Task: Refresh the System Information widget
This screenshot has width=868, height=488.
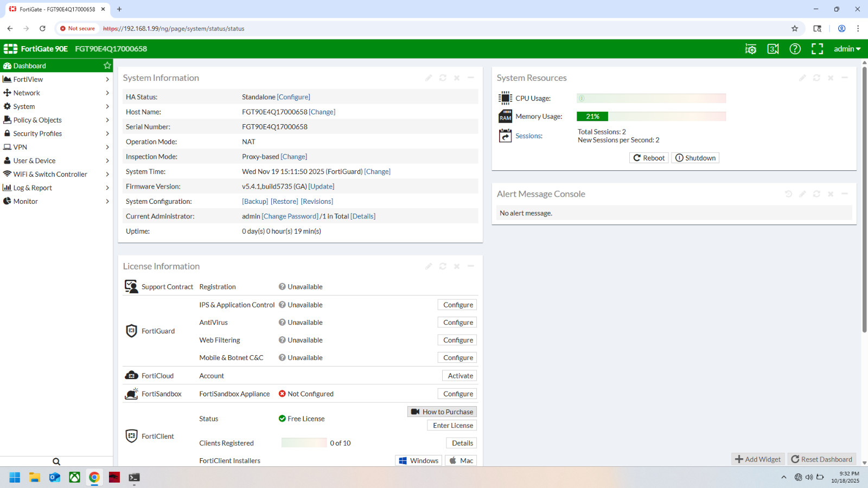Action: coord(443,78)
